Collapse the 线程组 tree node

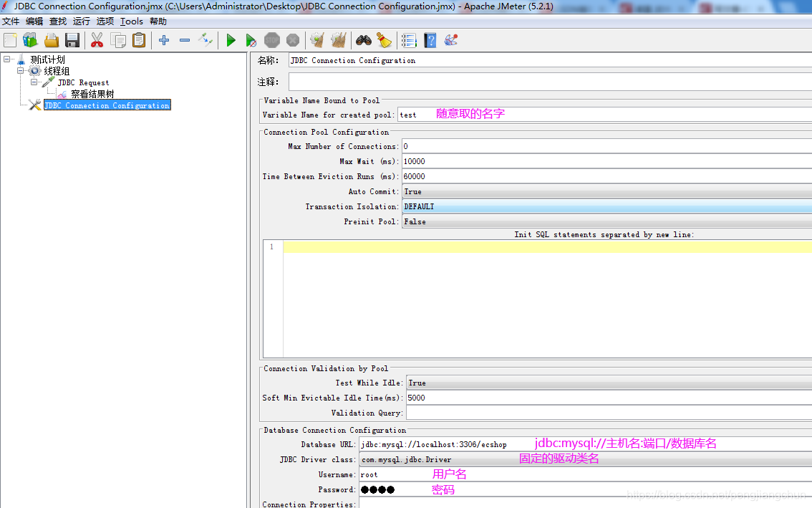point(20,70)
